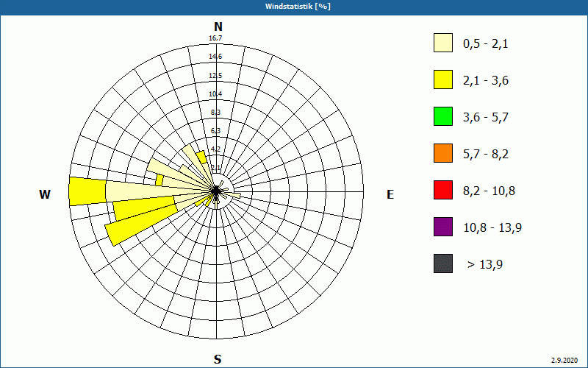Click the 8,3 ring scale value

(x=215, y=113)
